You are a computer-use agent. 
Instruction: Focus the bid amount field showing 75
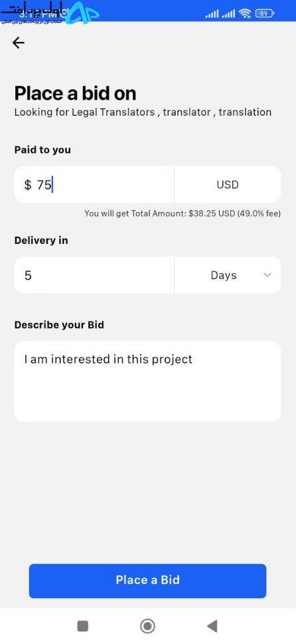tap(94, 184)
